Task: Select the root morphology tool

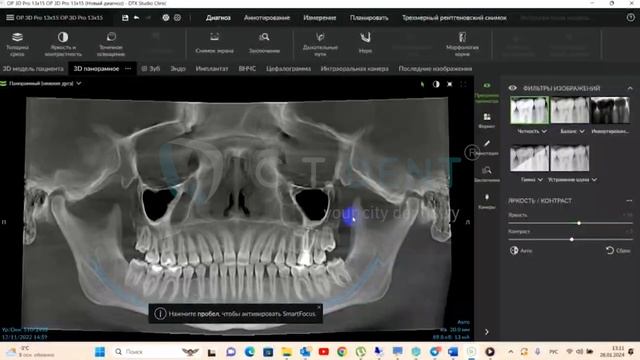Action: [x=462, y=44]
